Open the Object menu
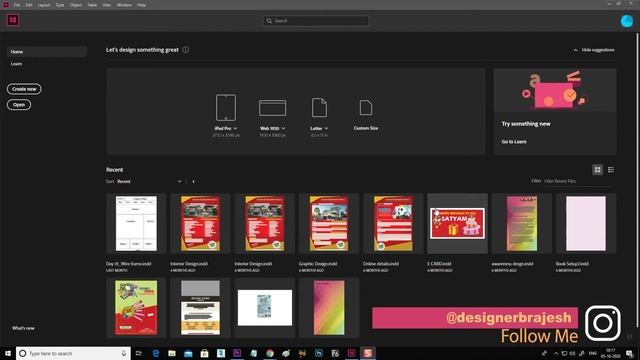The height and width of the screenshot is (360, 640). click(76, 5)
